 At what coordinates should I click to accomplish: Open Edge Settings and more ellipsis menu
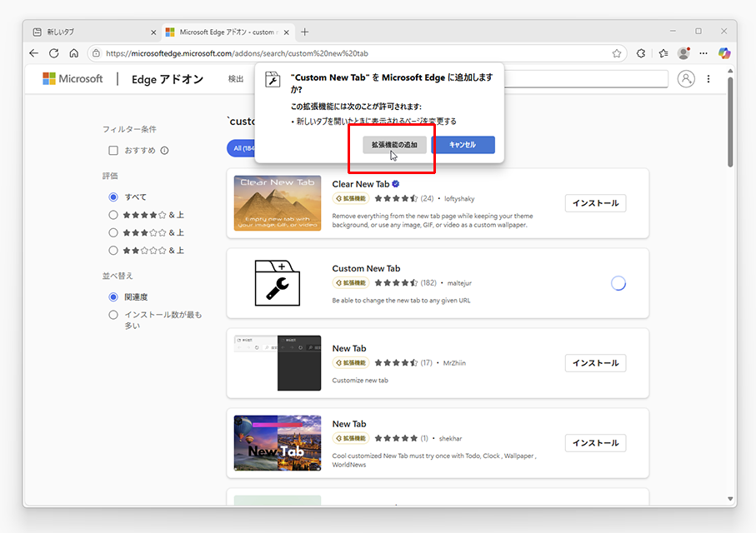point(703,53)
